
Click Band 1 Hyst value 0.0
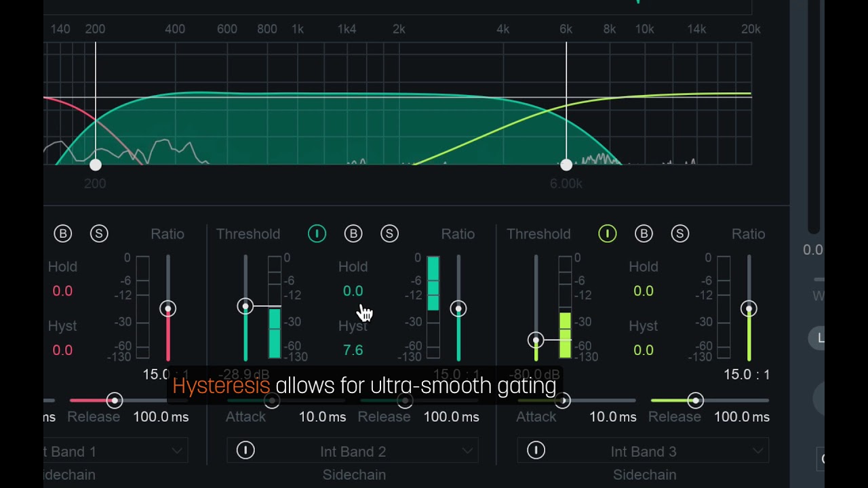point(62,350)
